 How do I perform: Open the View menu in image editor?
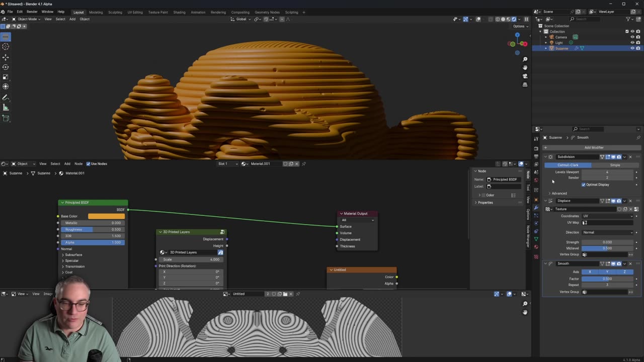[x=21, y=294]
